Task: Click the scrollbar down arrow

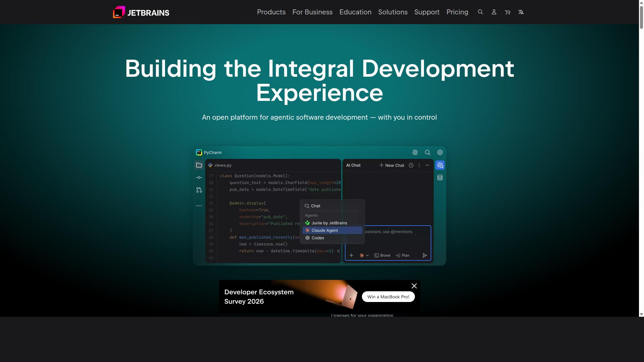Action: (641, 314)
